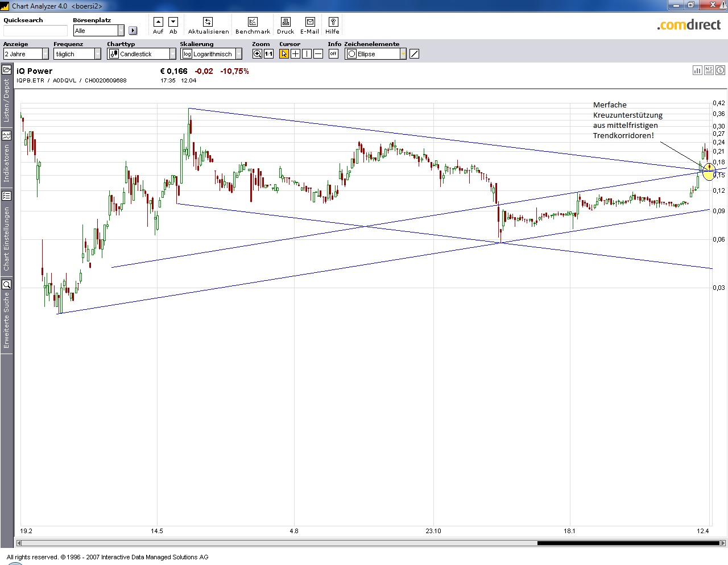
Task: Click into the Quicksearch input field
Action: pyautogui.click(x=35, y=31)
